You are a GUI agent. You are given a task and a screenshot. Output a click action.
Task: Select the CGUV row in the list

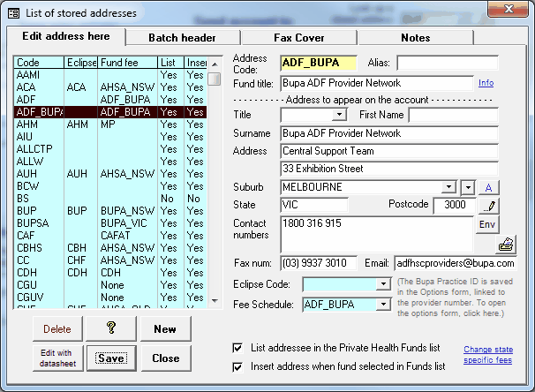coord(110,298)
